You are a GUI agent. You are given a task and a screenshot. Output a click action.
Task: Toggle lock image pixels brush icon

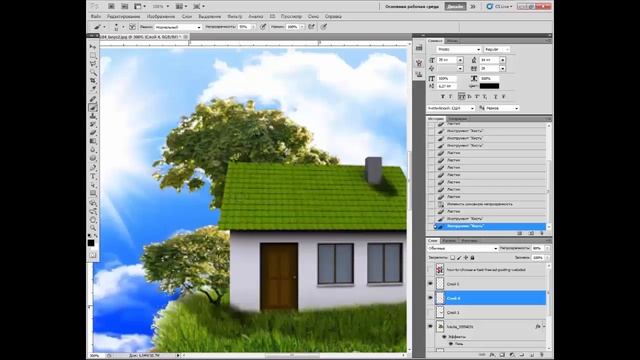point(459,258)
